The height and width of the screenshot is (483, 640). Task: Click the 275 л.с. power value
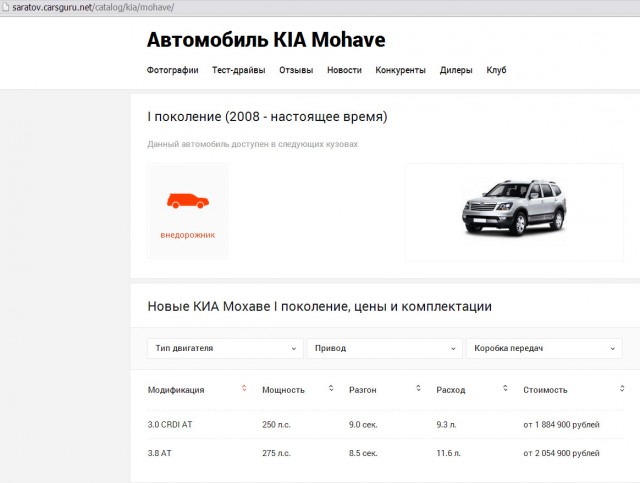point(276,453)
